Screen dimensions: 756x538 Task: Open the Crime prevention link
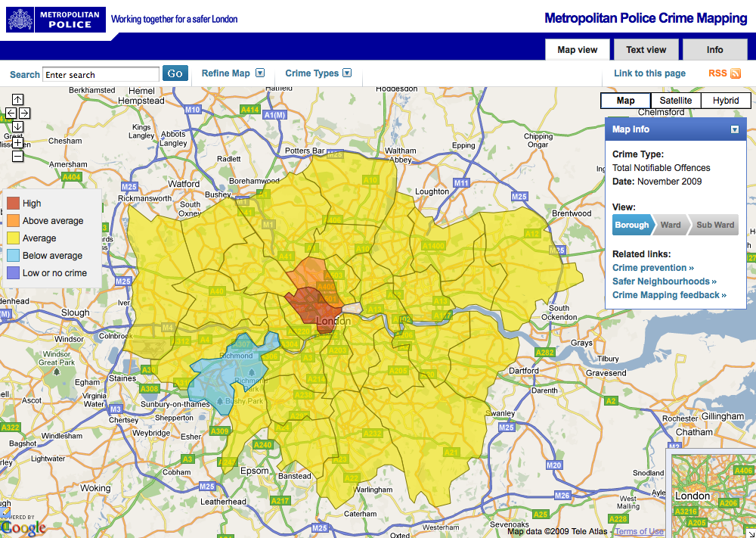coord(653,268)
